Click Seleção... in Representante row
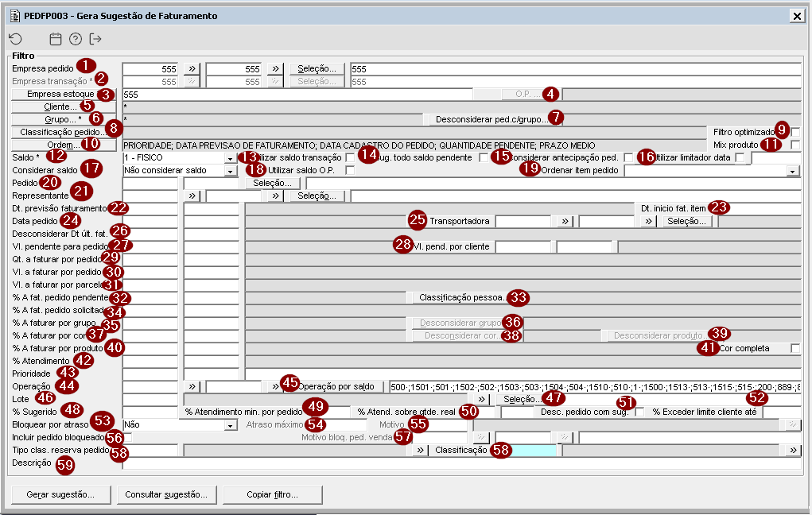 click(317, 196)
